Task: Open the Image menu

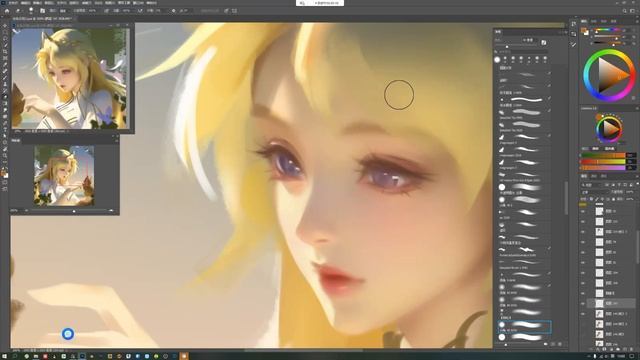Action: (x=38, y=3)
